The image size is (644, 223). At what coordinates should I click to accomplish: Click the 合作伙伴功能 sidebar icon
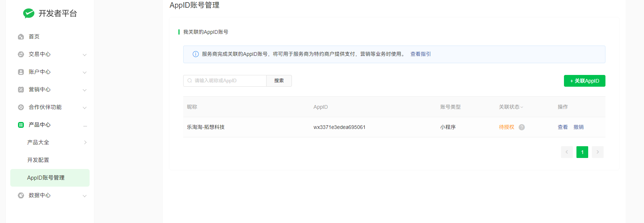21,107
